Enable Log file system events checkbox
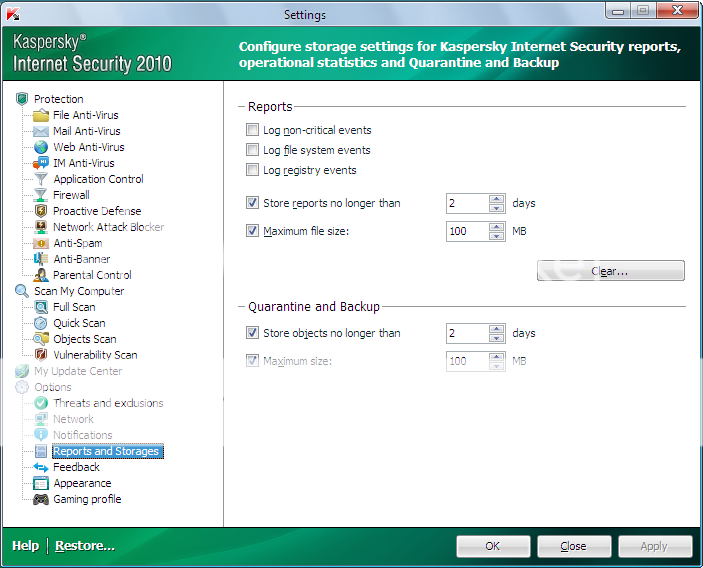 click(252, 150)
